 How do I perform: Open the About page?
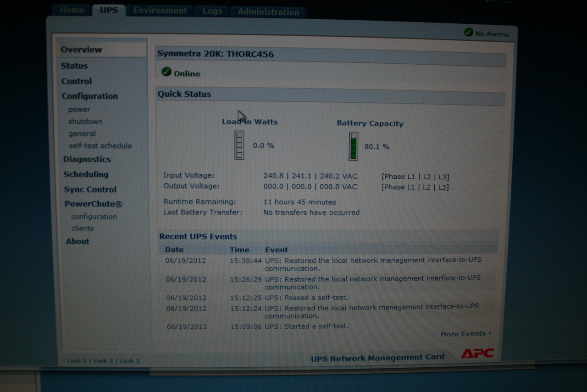[x=78, y=242]
